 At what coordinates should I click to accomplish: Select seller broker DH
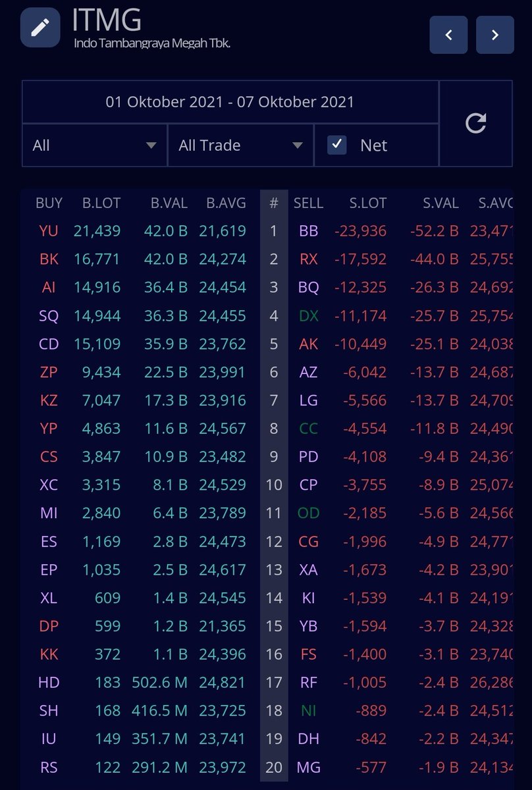pyautogui.click(x=308, y=739)
